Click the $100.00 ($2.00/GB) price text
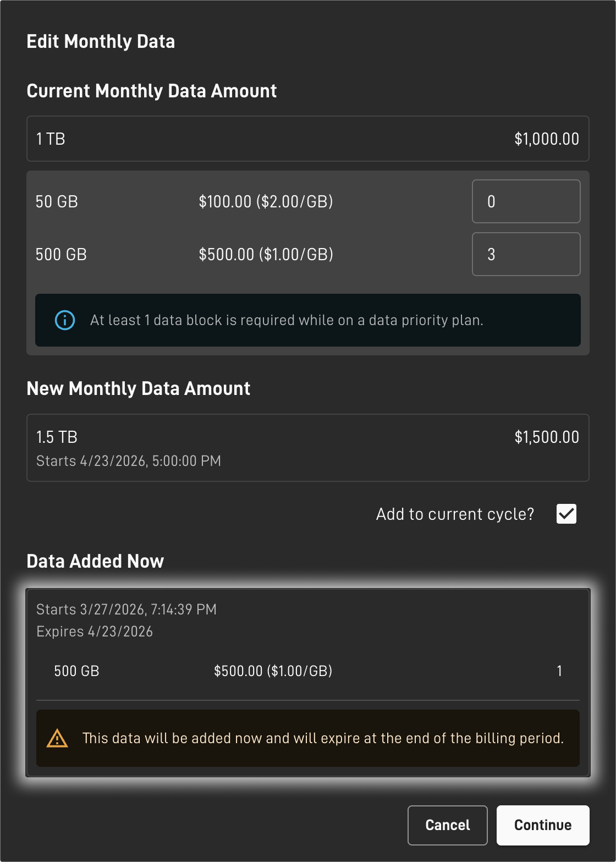616x862 pixels. 266,202
